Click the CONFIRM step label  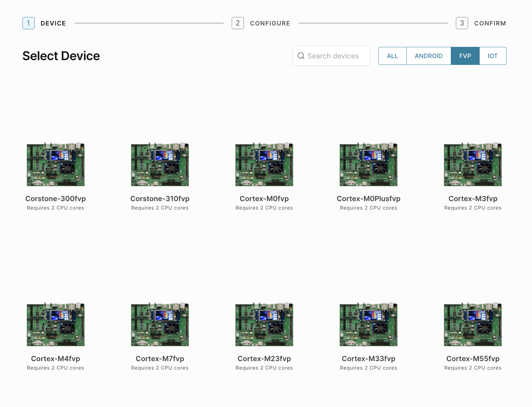[x=490, y=23]
